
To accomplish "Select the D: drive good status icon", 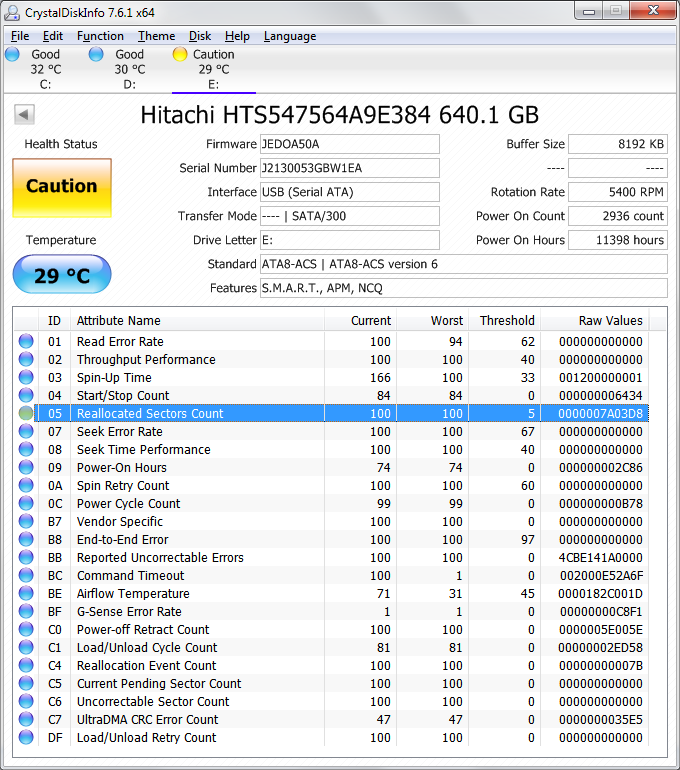I will [96, 55].
